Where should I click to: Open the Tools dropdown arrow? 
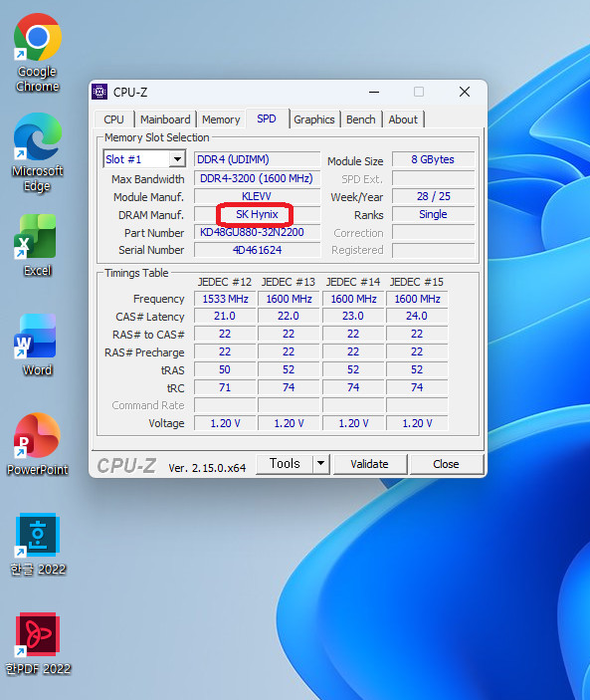tap(320, 464)
